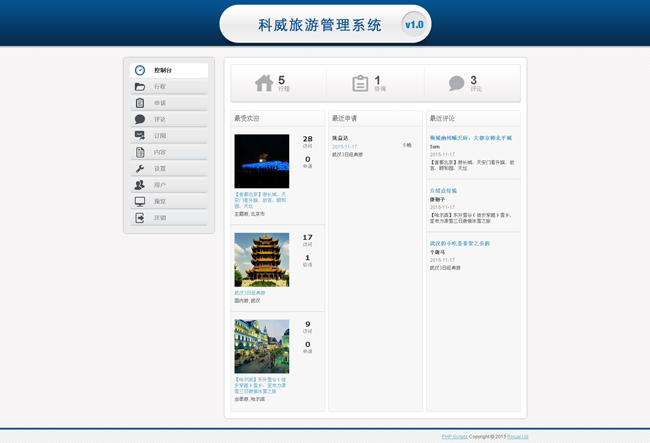Click the speech bubble icon for 评论

point(140,120)
